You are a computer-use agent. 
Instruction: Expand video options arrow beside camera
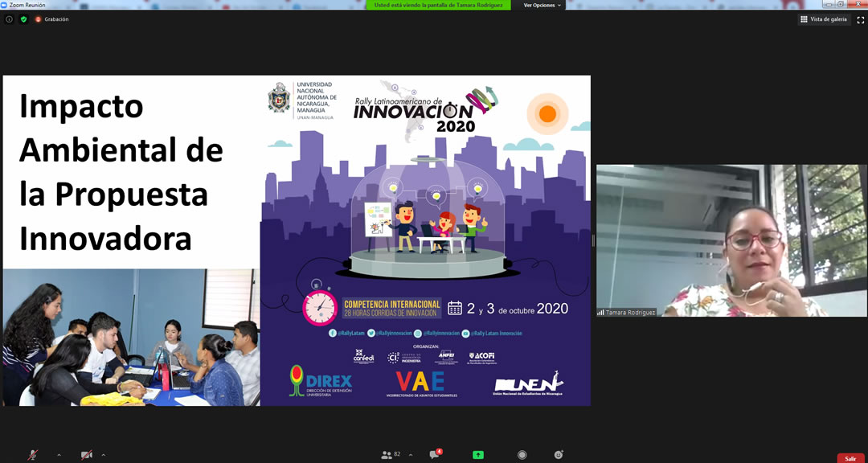tap(104, 455)
